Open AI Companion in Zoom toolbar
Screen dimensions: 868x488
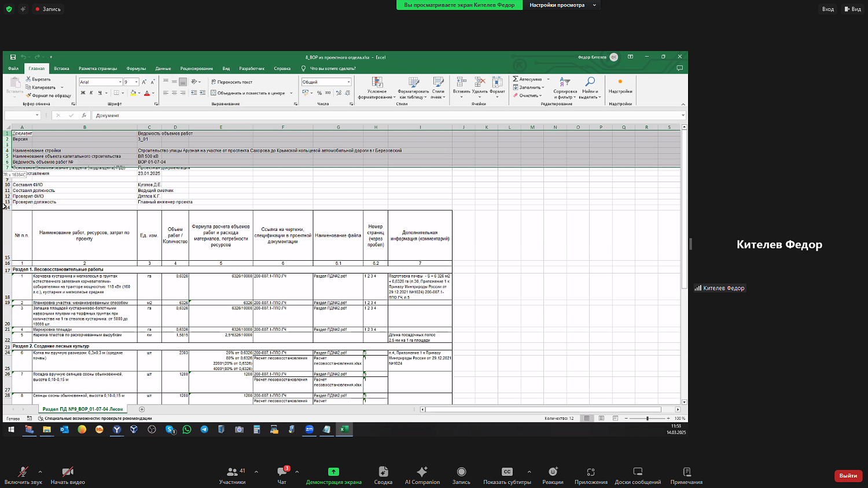point(422,472)
